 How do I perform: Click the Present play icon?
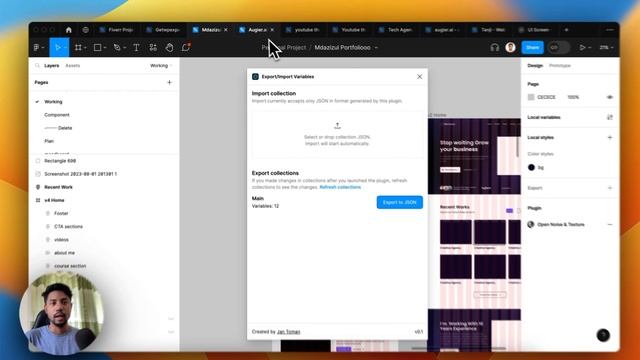582,48
